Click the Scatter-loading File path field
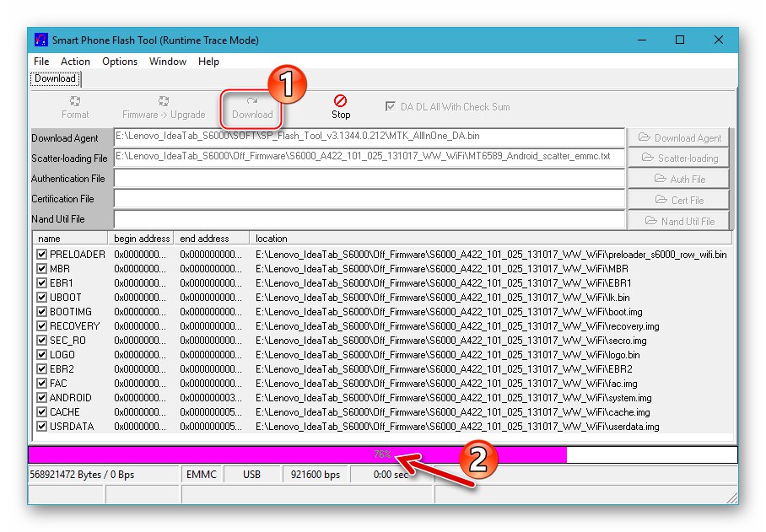The image size is (766, 532). pos(370,158)
